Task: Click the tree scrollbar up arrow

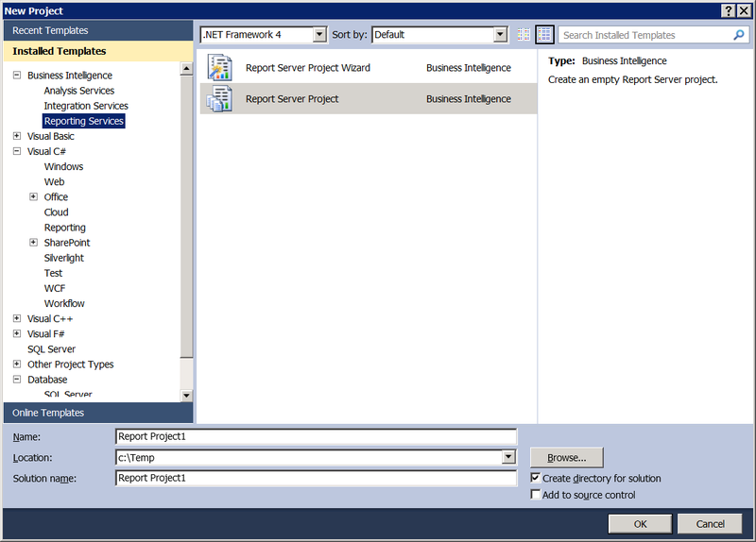Action: (186, 69)
